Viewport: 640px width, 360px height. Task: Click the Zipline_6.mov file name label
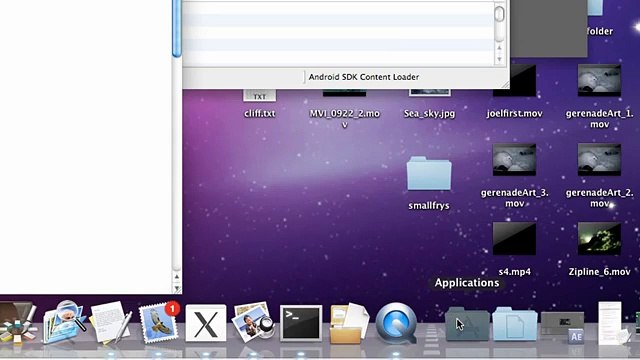[x=599, y=272]
